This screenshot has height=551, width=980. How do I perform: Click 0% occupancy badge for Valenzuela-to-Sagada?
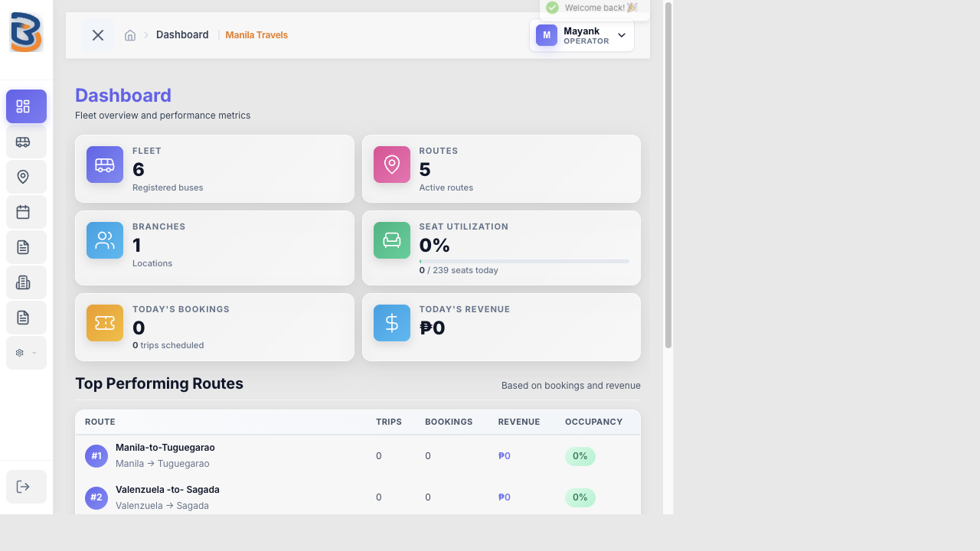click(x=580, y=497)
